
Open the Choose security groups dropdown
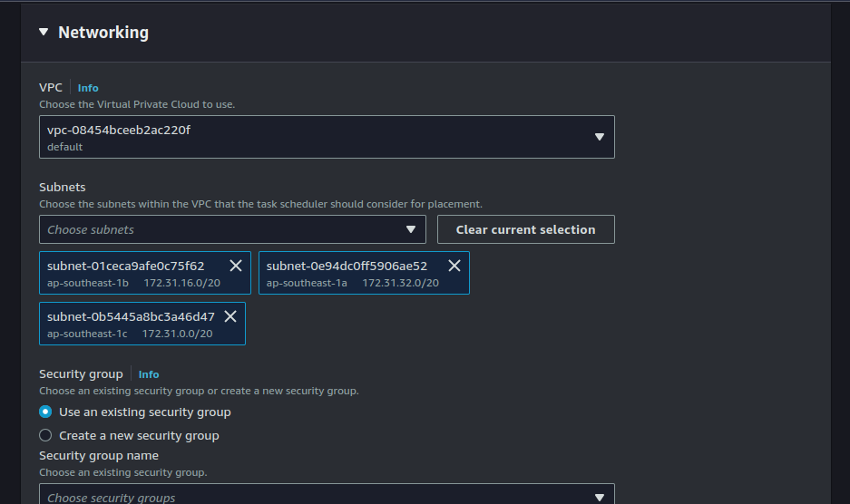tap(327, 496)
